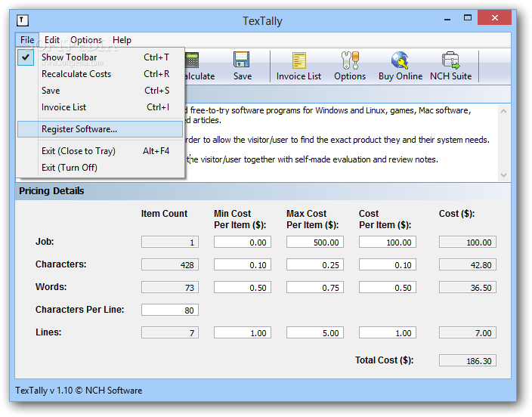Click the Lines Cost value 7.00
The width and height of the screenshot is (532, 417).
pyautogui.click(x=468, y=333)
